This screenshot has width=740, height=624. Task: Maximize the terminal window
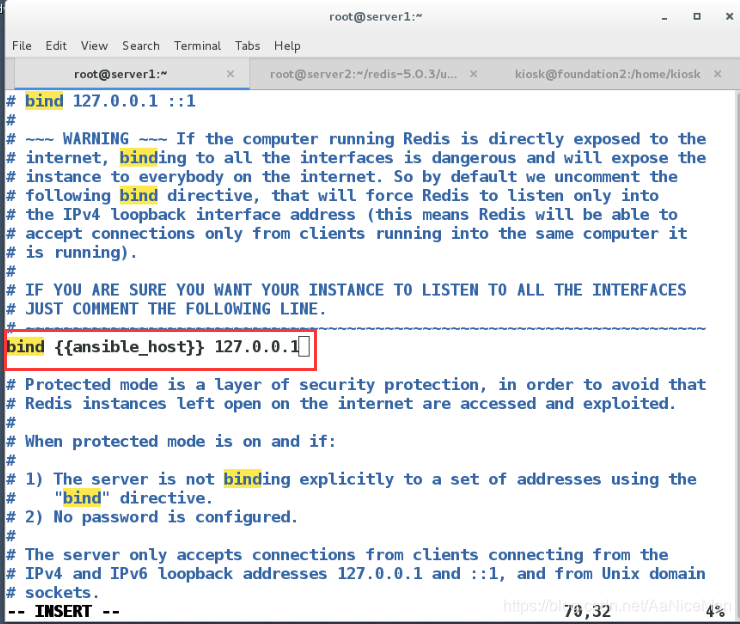click(x=697, y=17)
